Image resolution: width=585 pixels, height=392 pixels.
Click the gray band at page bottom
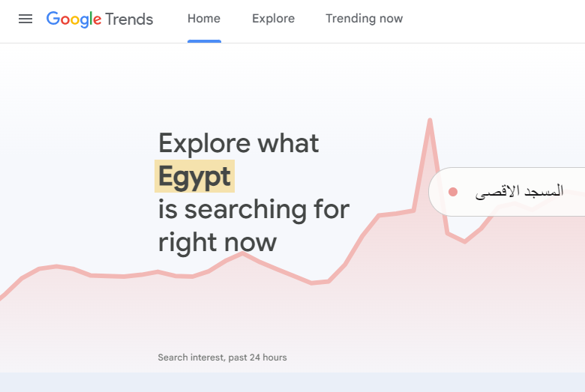click(292, 382)
